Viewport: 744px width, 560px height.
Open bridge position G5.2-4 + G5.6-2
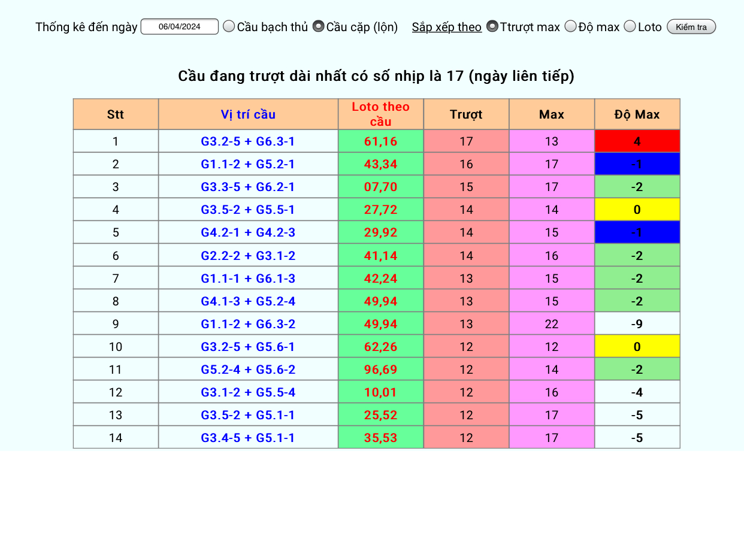(x=248, y=370)
